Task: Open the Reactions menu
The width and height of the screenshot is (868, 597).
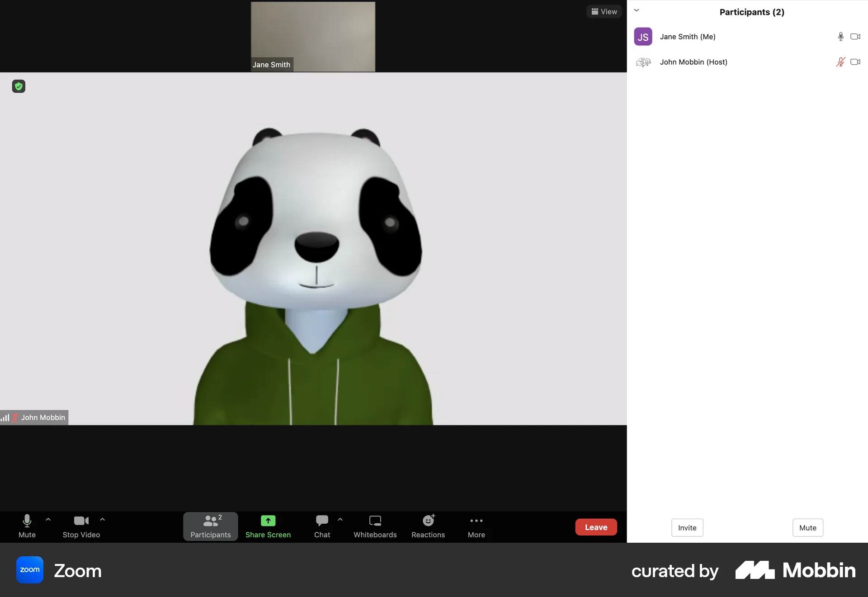Action: click(428, 527)
